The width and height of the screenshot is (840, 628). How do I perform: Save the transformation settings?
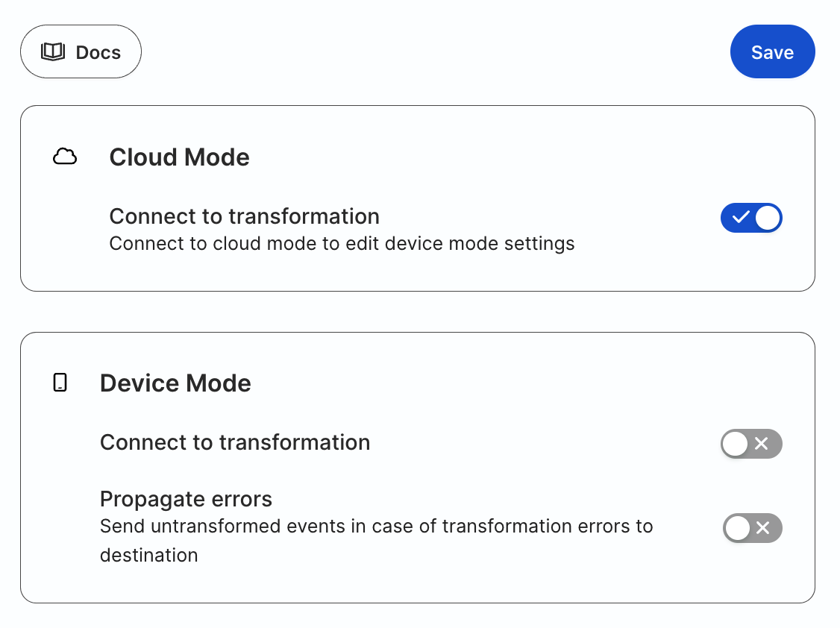(x=773, y=52)
